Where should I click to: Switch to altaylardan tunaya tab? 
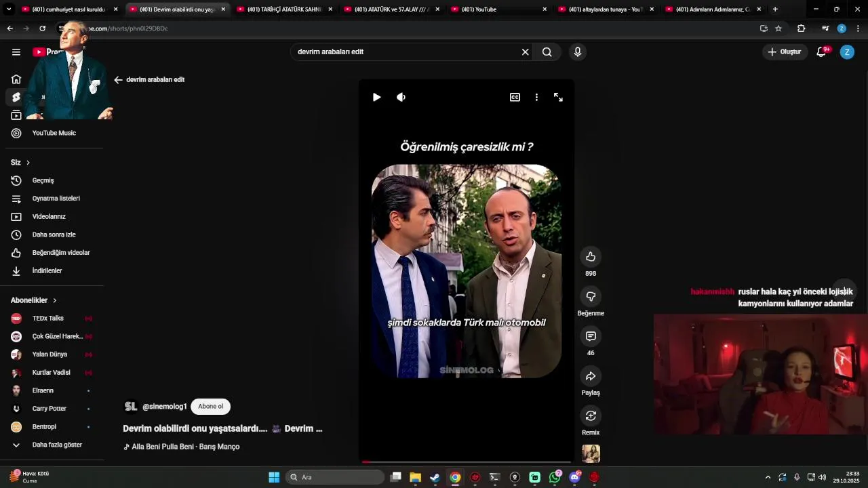605,9
